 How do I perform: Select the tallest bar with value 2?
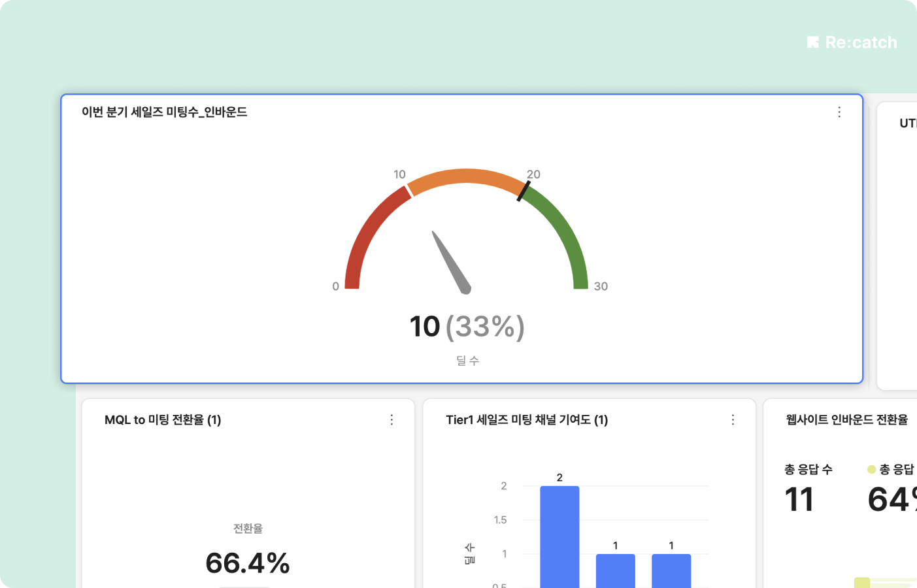pyautogui.click(x=559, y=536)
